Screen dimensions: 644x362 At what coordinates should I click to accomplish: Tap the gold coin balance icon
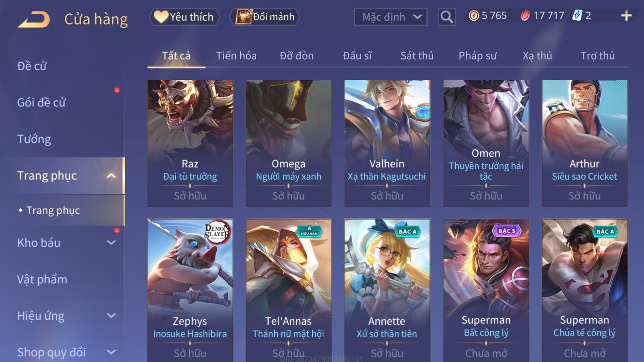[473, 16]
